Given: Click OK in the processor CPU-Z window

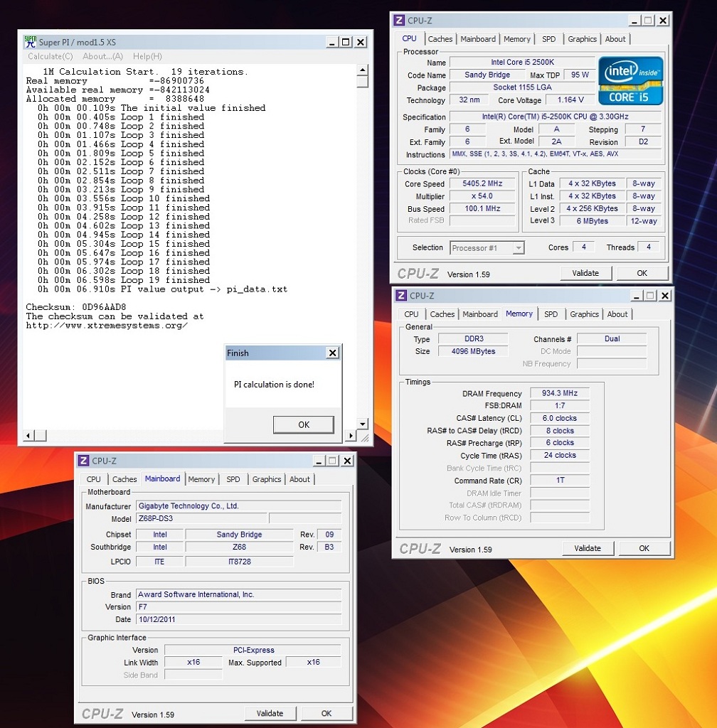Looking at the screenshot, I should pyautogui.click(x=642, y=273).
